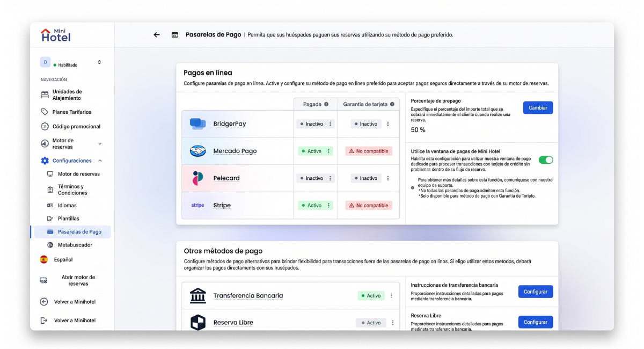Open Pelecard Garantía de tarjeta options
The width and height of the screenshot is (644, 349).
pos(388,178)
